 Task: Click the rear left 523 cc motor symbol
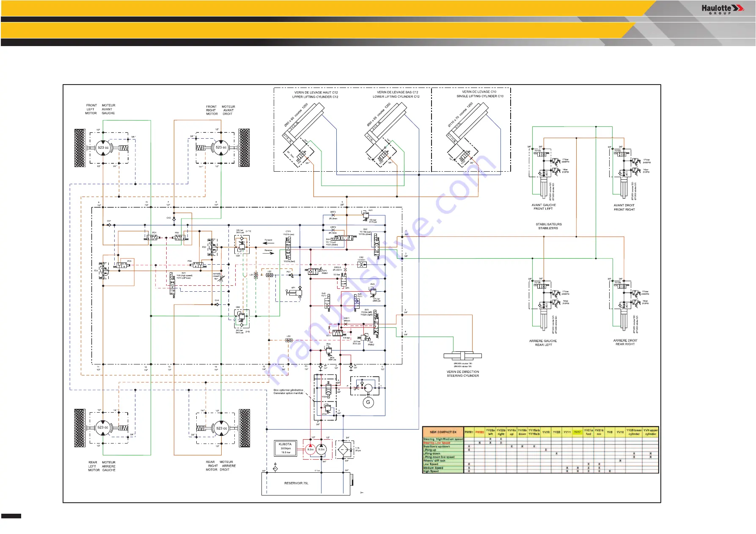tap(103, 428)
